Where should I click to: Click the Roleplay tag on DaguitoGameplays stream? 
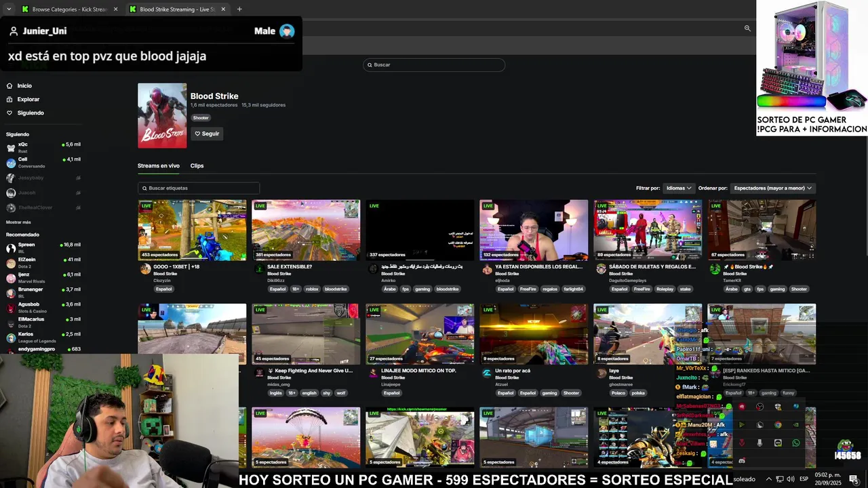(x=665, y=289)
